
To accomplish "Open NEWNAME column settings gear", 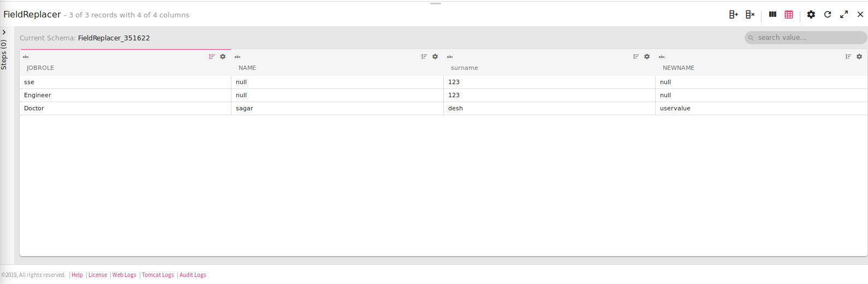I will (x=859, y=57).
